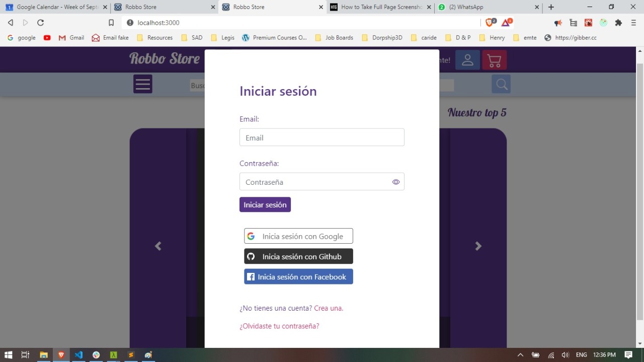Switch to first Robbo Store tab
This screenshot has height=362, width=644.
(x=163, y=7)
